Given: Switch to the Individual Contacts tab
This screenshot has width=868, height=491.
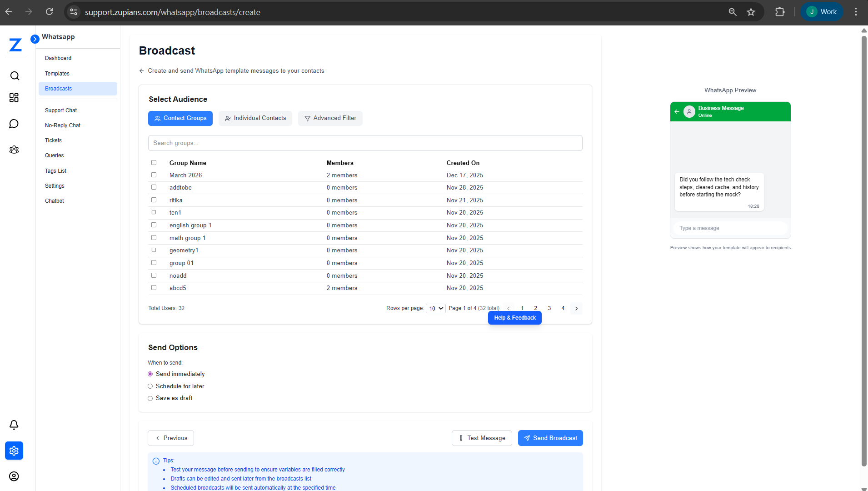Looking at the screenshot, I should click(x=255, y=118).
